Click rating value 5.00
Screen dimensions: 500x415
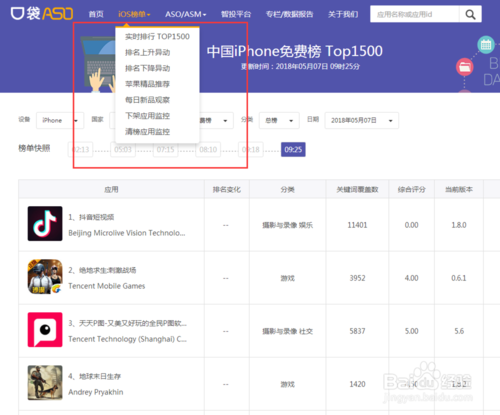411,331
